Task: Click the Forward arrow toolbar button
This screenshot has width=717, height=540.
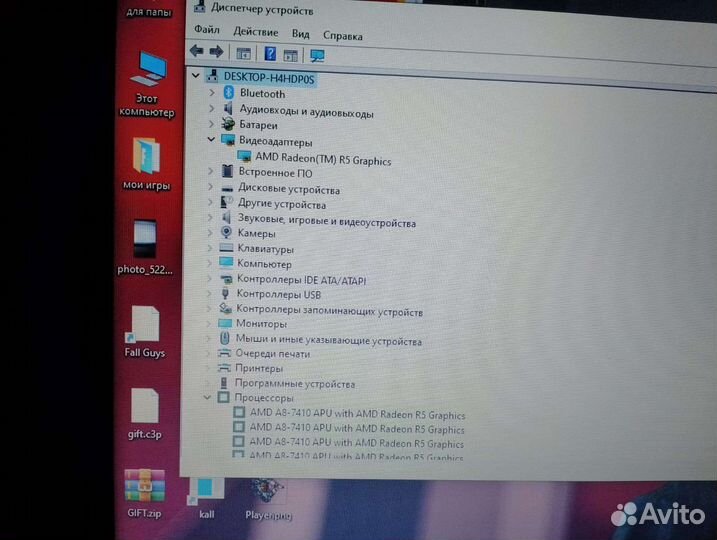Action: (x=216, y=52)
